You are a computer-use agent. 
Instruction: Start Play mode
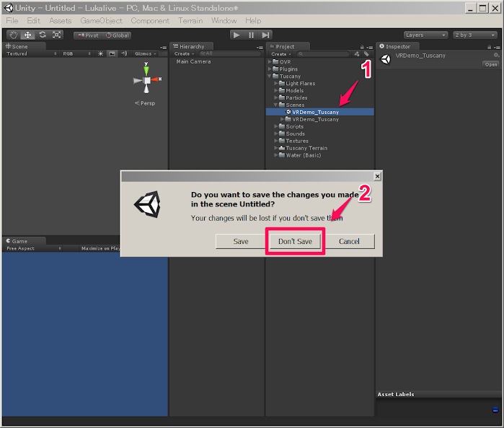coord(236,35)
